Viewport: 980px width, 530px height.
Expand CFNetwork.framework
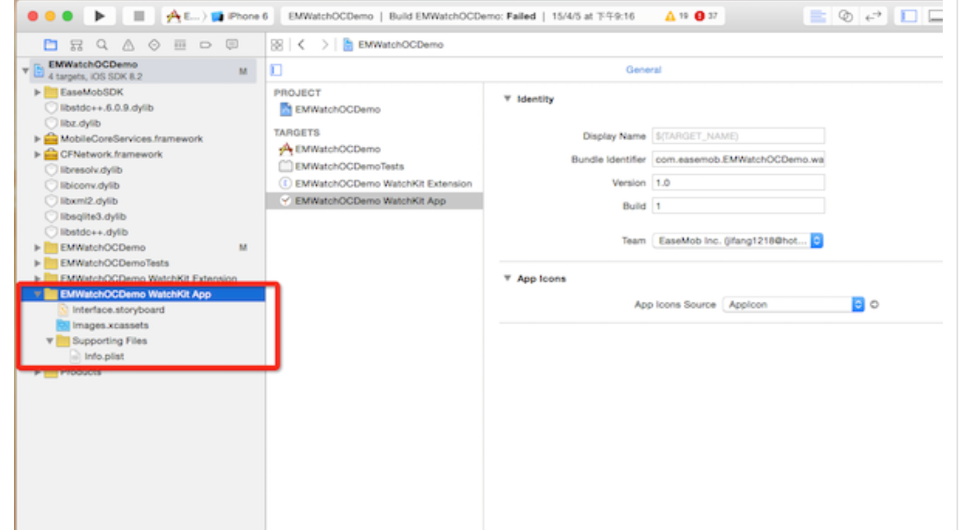point(37,155)
